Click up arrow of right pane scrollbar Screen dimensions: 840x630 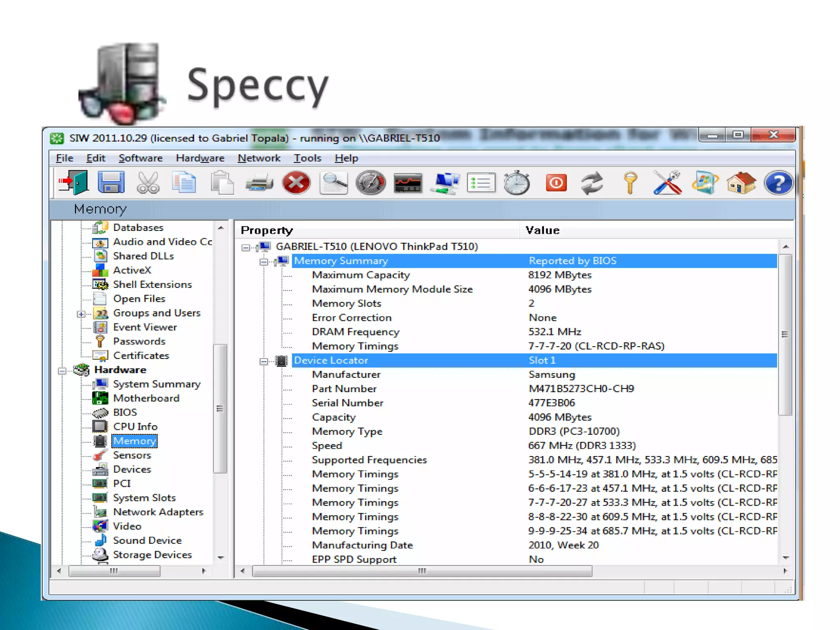(785, 247)
